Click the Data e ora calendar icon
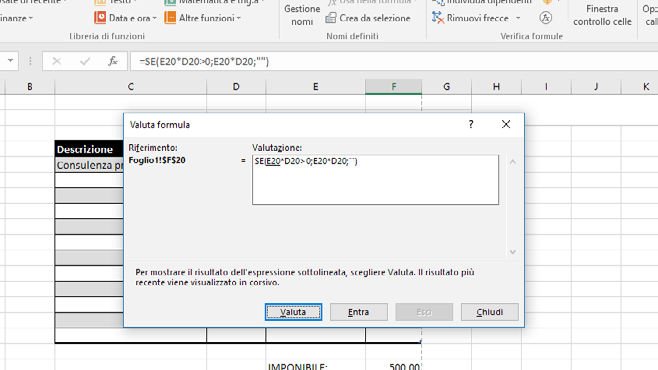This screenshot has width=658, height=370. coord(100,18)
